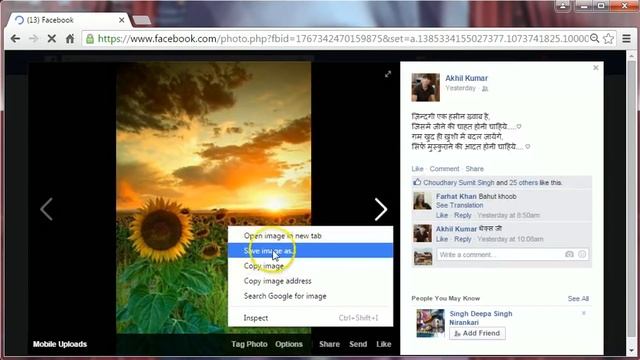Viewport: 640px width, 360px height.
Task: Close the Facebook tab
Action: click(122, 20)
